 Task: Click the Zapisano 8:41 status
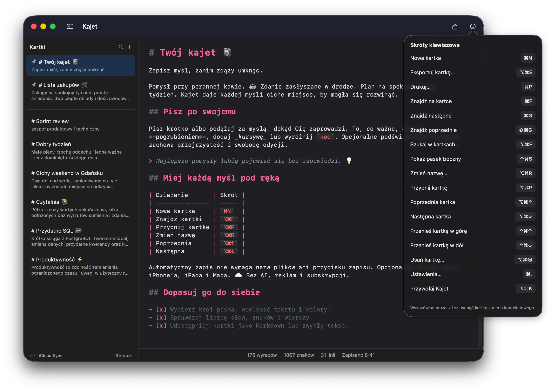pos(358,355)
